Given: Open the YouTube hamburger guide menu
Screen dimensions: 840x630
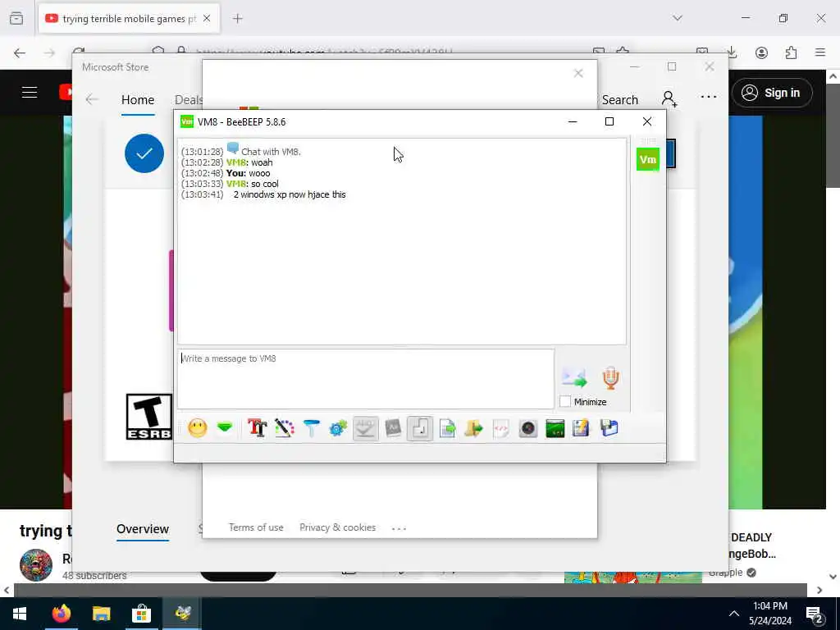Looking at the screenshot, I should click(x=30, y=92).
